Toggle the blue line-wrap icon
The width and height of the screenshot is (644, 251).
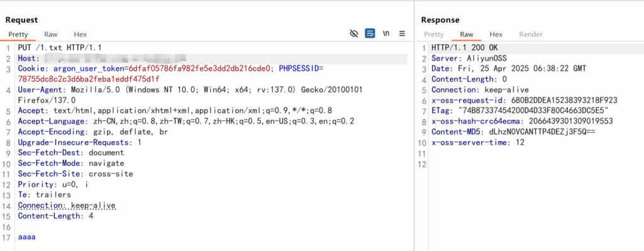[370, 34]
